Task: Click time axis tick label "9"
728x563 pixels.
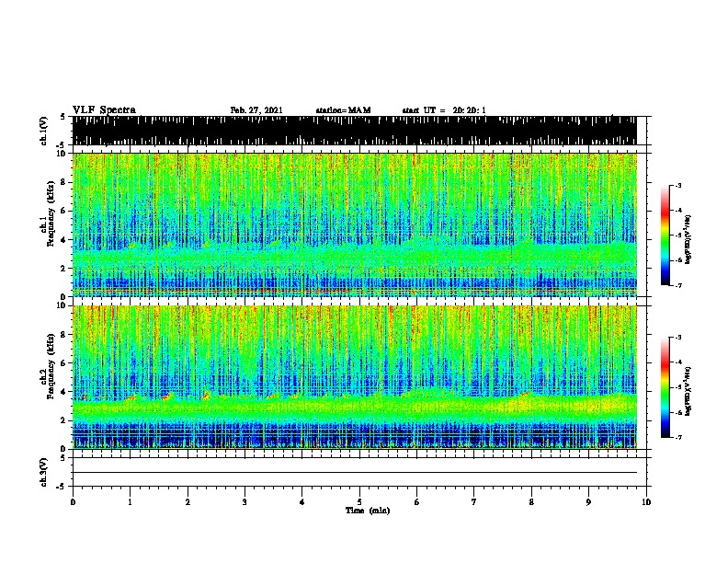Action: [588, 502]
